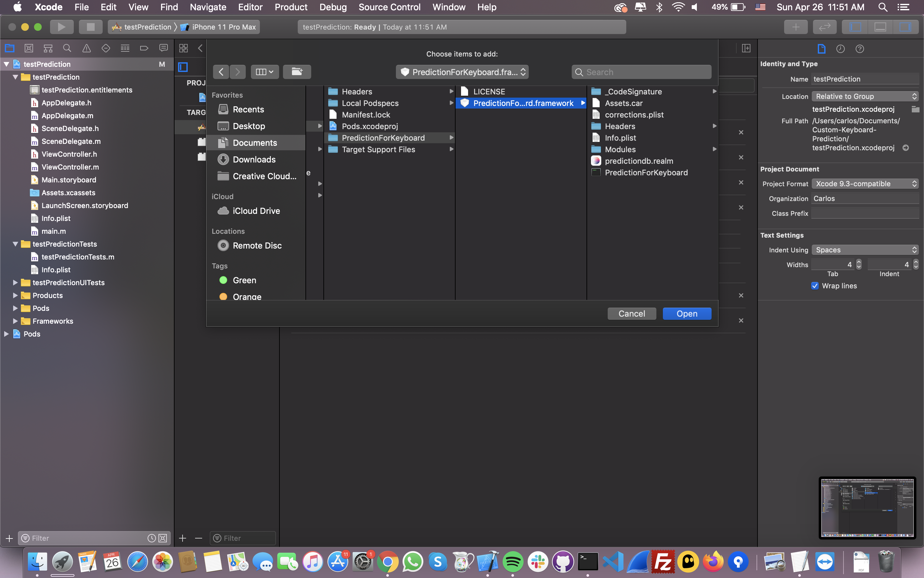Click the Organization field containing Carlos
924x578 pixels.
point(865,198)
